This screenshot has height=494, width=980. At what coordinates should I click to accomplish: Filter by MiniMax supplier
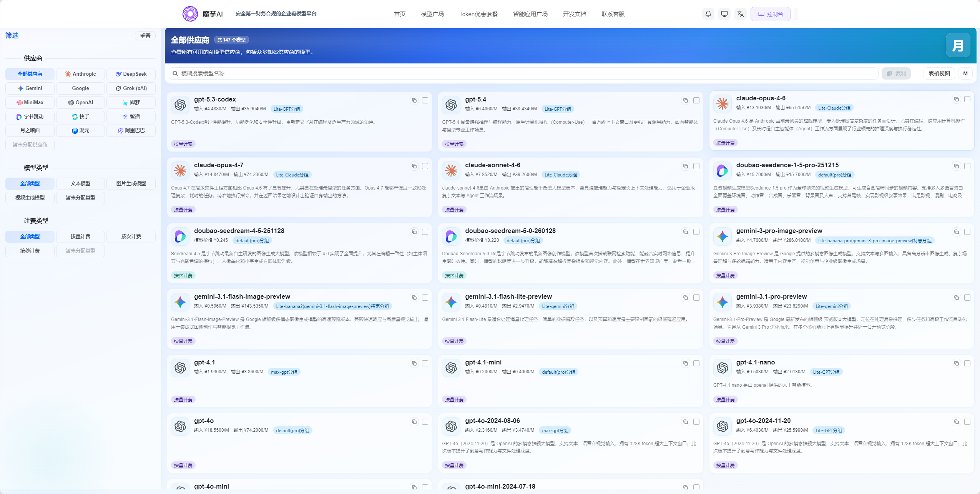[x=30, y=102]
